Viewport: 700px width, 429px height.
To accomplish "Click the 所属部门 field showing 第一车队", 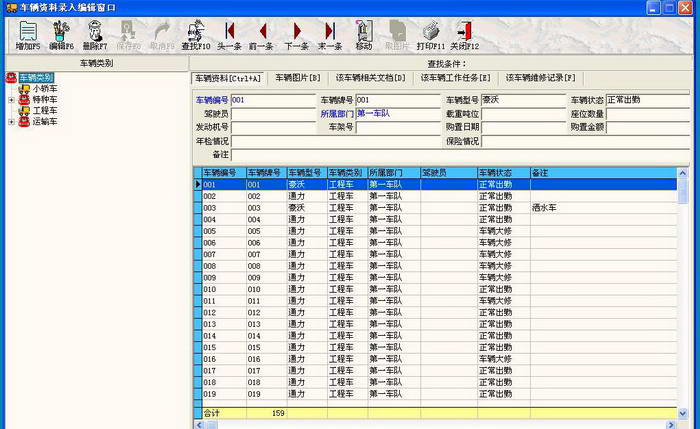I will (398, 114).
